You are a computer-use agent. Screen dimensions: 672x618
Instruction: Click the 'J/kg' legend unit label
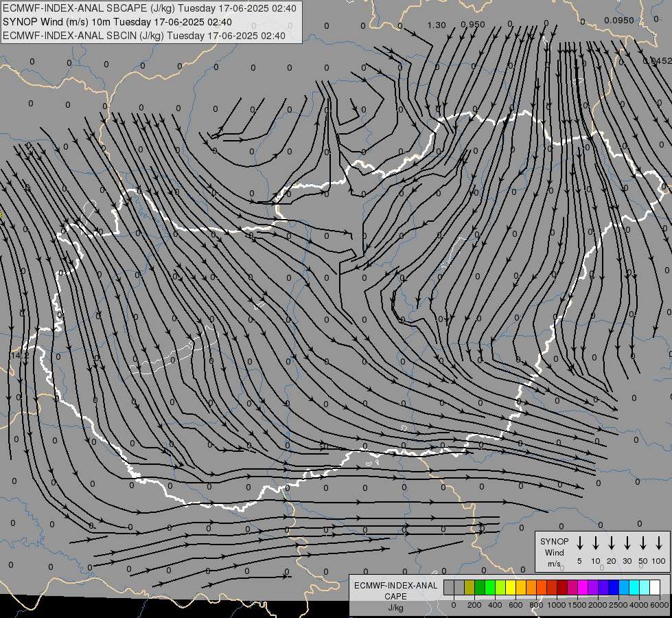click(396, 608)
